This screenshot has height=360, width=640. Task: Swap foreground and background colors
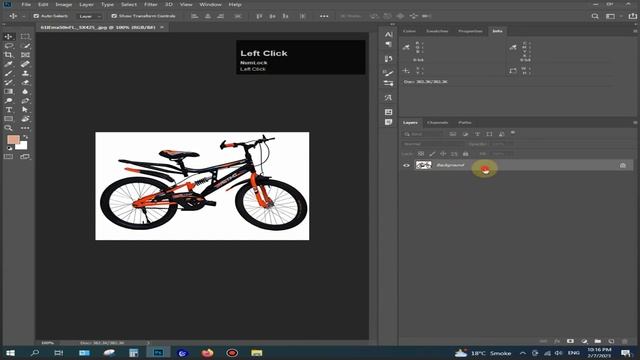(x=25, y=137)
